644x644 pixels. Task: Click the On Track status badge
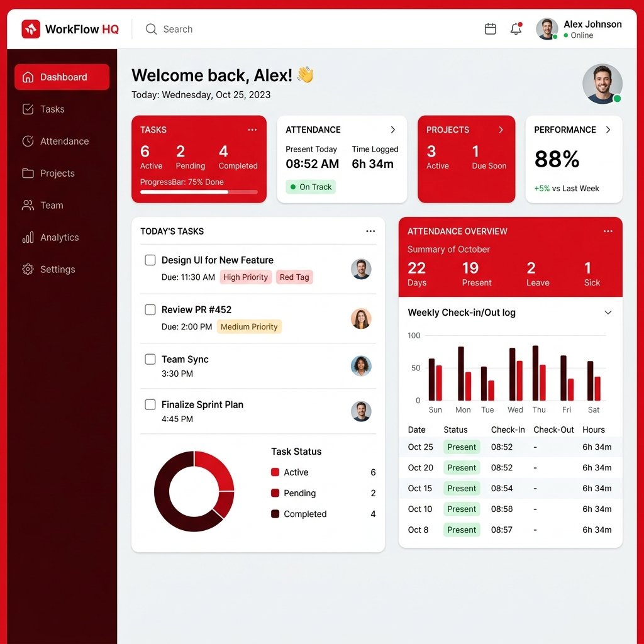[x=311, y=187]
